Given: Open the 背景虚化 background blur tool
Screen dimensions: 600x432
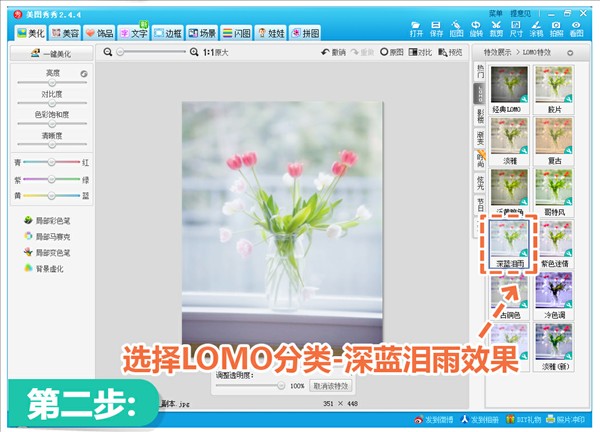Looking at the screenshot, I should [x=43, y=269].
